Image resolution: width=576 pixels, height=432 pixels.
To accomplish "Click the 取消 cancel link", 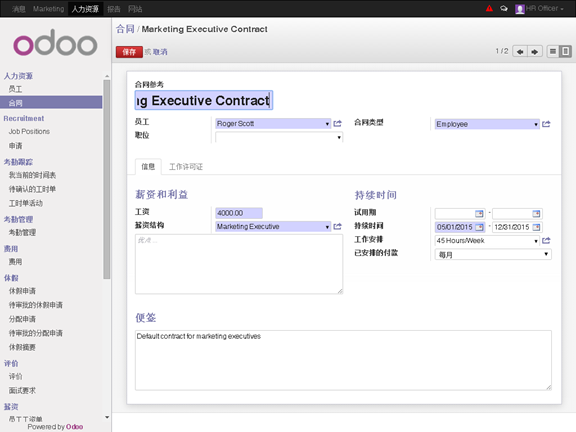I will coord(160,52).
